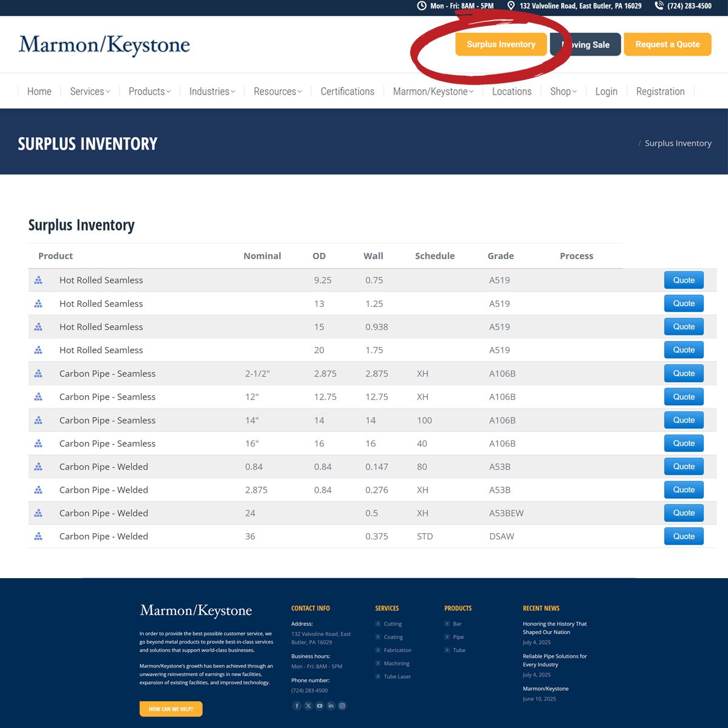Open the Facebook icon in footer
The width and height of the screenshot is (728, 728).
[297, 706]
